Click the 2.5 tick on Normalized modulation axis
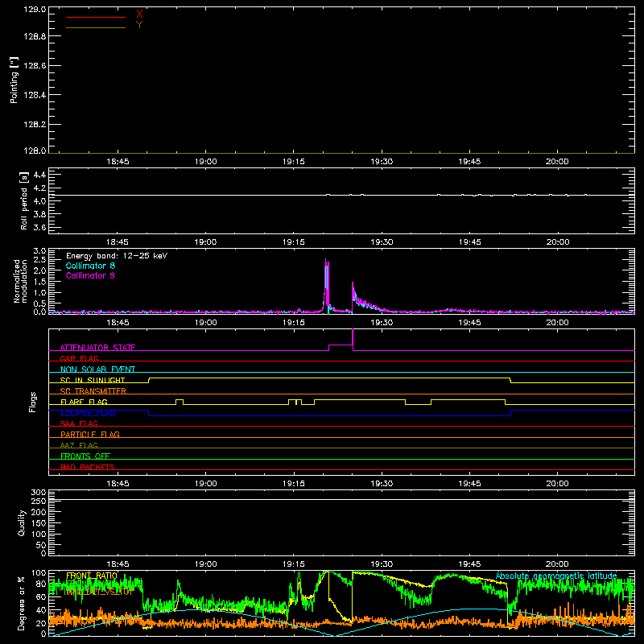Image resolution: width=644 pixels, height=644 pixels. 39,260
